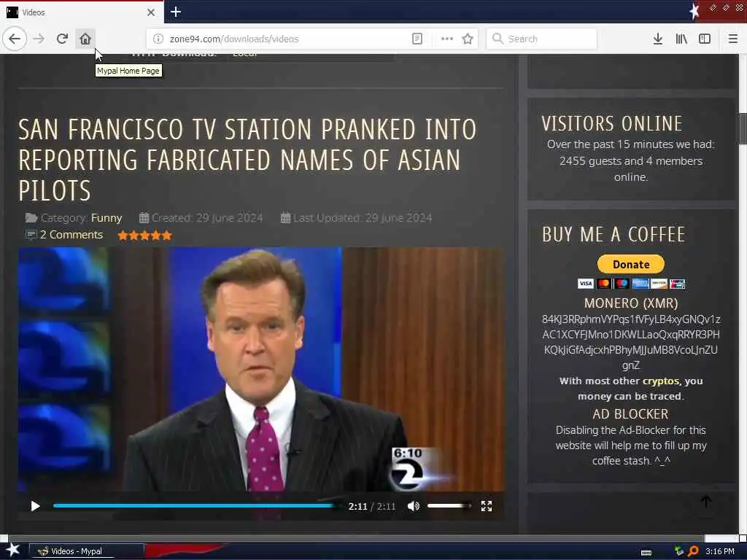Play the video
Screen dimensions: 747x560
click(35, 506)
